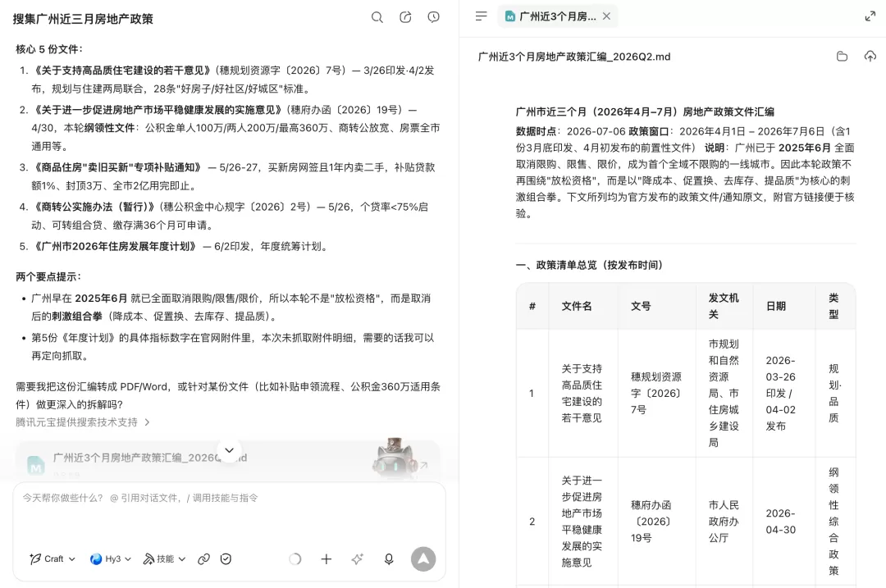Open the Hy3 model selector dropdown
886x588 pixels.
111,558
